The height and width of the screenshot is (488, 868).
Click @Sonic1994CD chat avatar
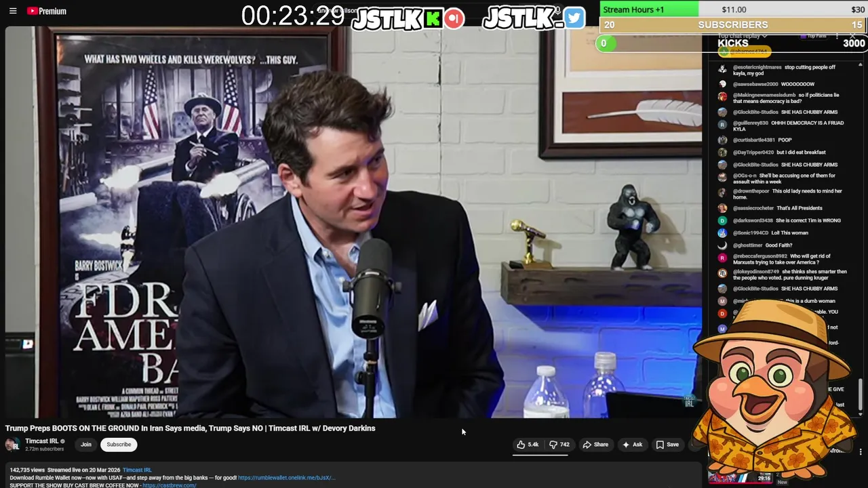[722, 233]
